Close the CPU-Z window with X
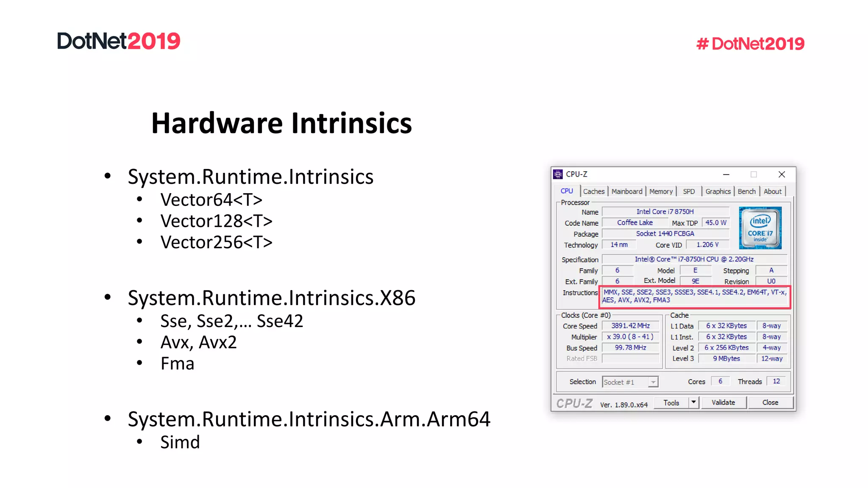 coord(782,175)
